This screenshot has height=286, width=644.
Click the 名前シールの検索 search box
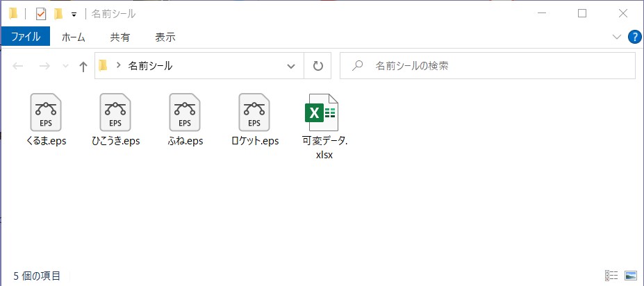[488, 66]
